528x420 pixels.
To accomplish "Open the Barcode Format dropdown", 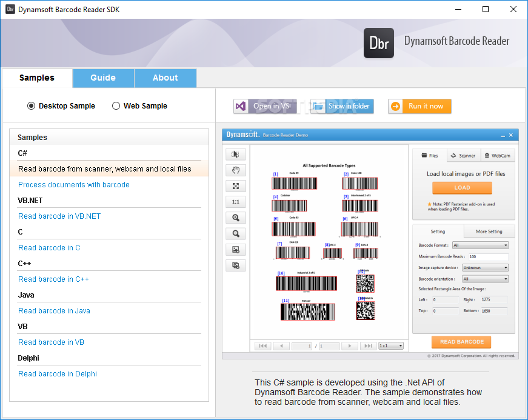I will click(480, 245).
